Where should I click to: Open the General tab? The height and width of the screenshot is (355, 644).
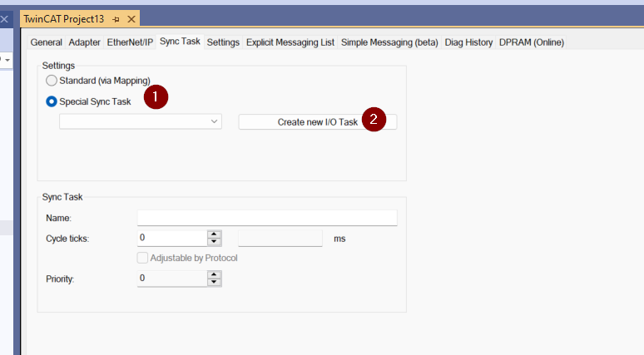46,42
